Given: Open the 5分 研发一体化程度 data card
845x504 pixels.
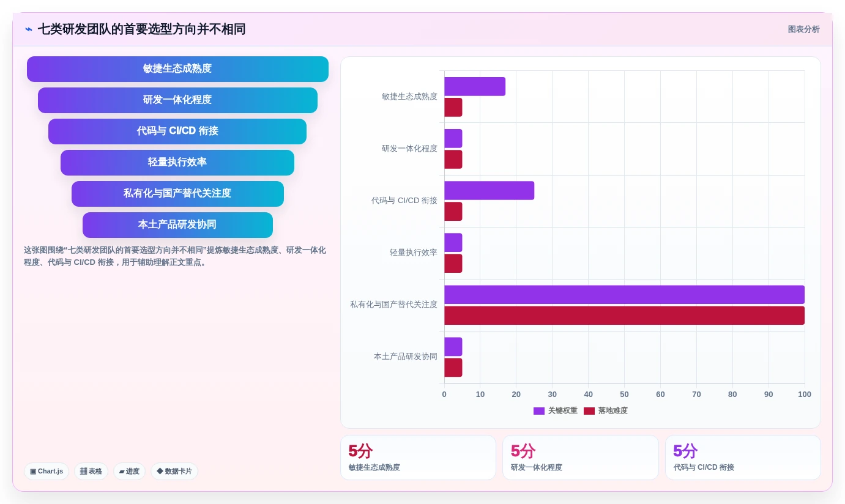Looking at the screenshot, I should click(581, 458).
